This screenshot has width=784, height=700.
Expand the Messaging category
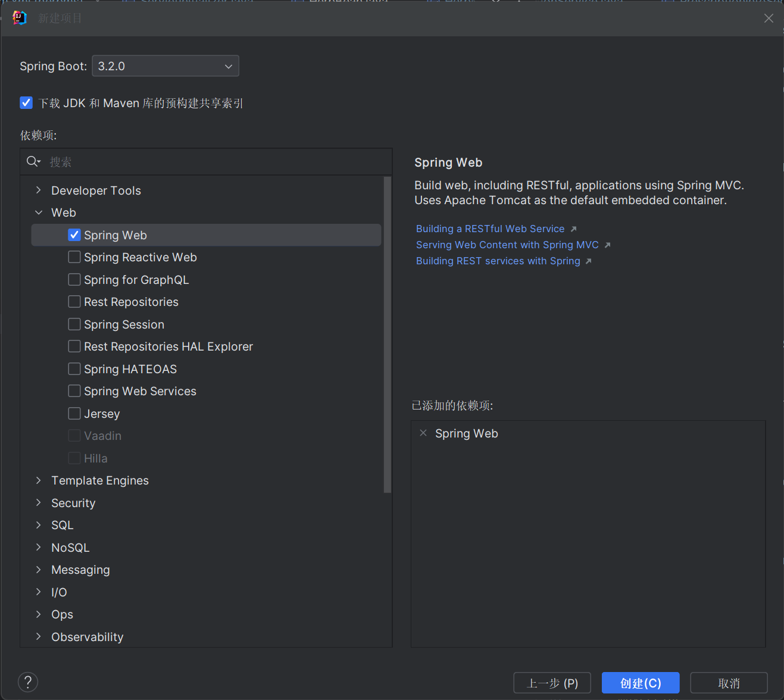pos(39,570)
